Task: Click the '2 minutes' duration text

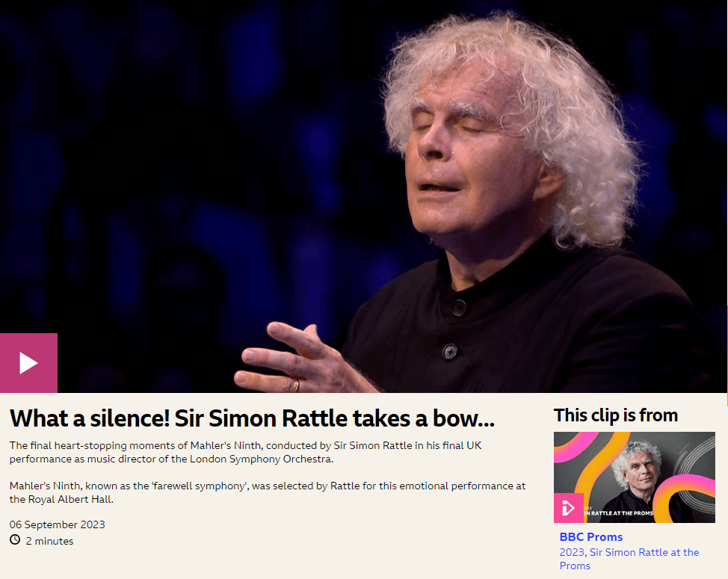Action: [x=49, y=541]
